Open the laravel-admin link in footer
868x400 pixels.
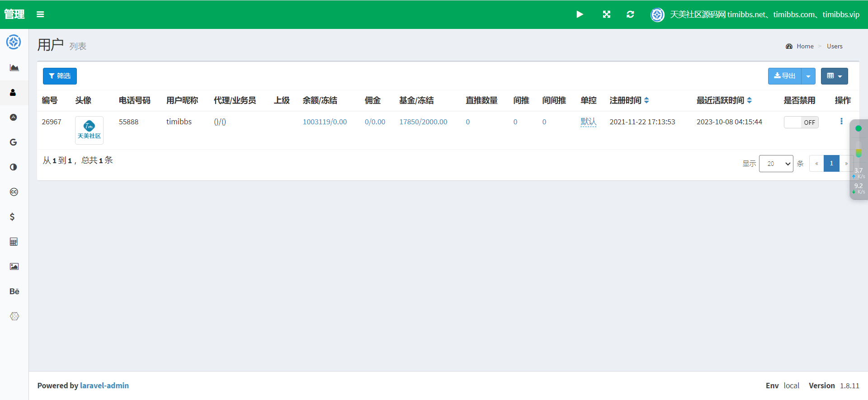coord(104,386)
